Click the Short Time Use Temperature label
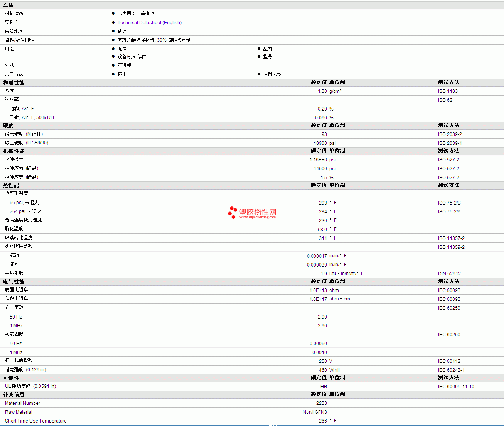This screenshot has width=504, height=426. 35,421
